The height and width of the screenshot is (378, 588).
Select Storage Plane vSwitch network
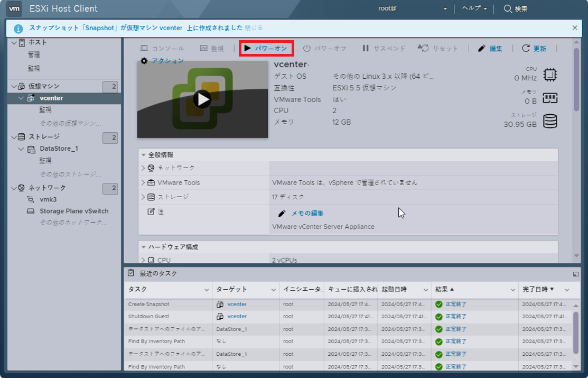point(74,211)
